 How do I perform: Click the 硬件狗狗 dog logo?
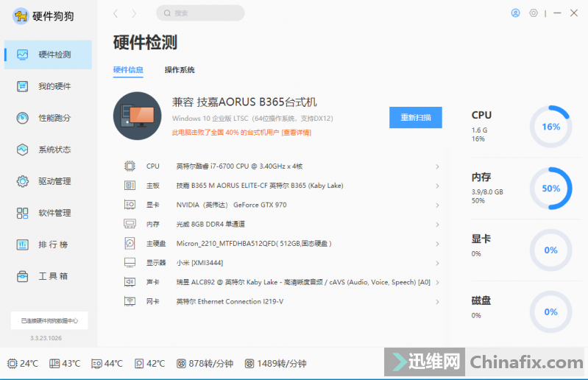[x=21, y=16]
